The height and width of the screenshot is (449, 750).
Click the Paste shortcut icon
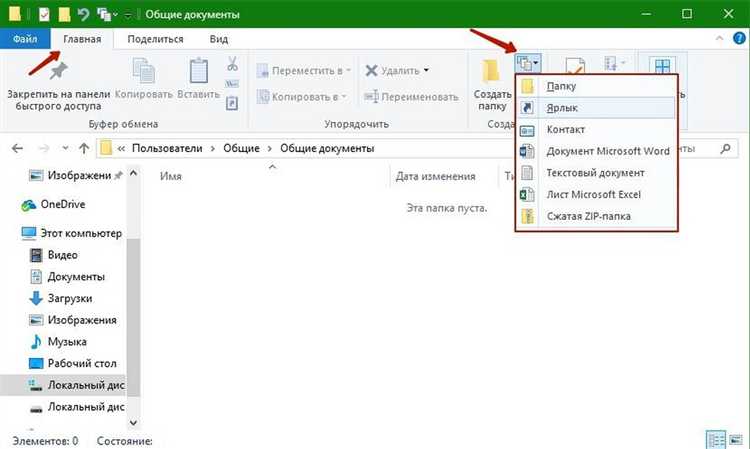pos(232,102)
